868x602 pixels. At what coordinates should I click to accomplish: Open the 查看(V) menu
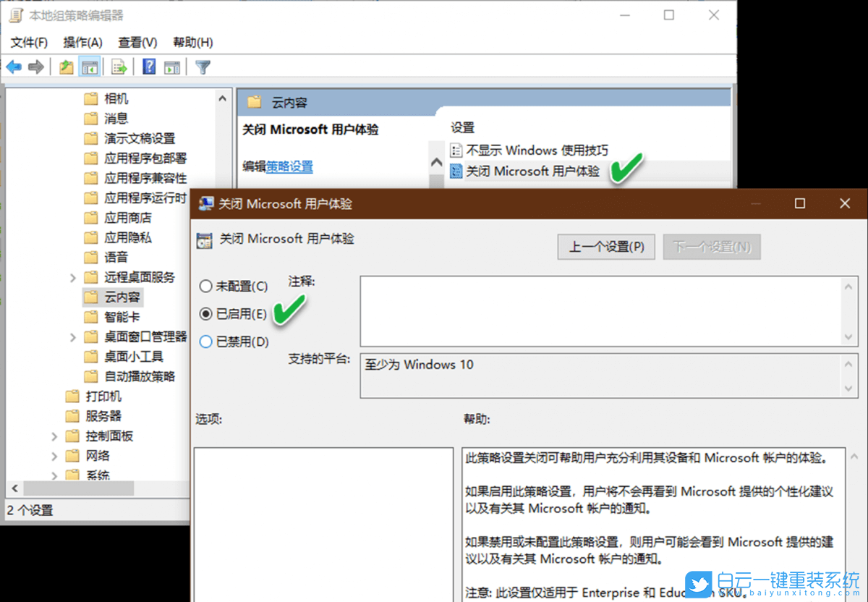[137, 42]
